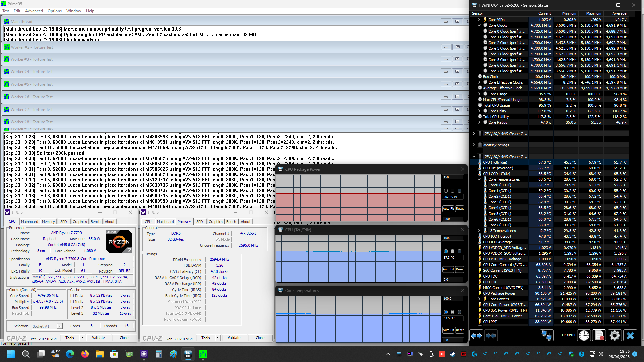Open Prime95 Advanced menu

[x=34, y=11]
